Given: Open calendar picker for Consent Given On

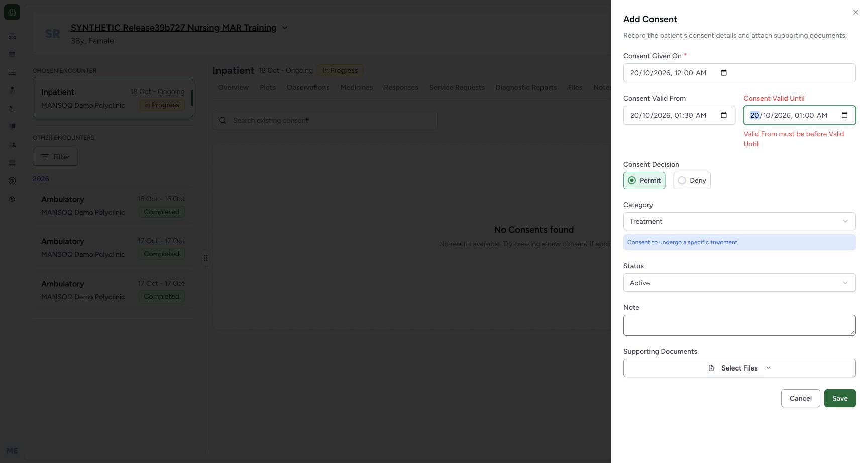Looking at the screenshot, I should (x=723, y=73).
